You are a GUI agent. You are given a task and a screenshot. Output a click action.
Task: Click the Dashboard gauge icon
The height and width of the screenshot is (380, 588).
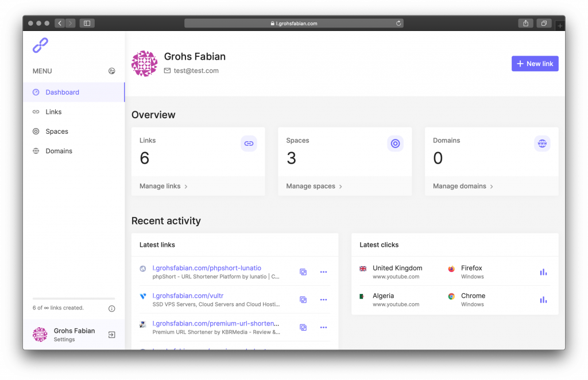point(36,92)
